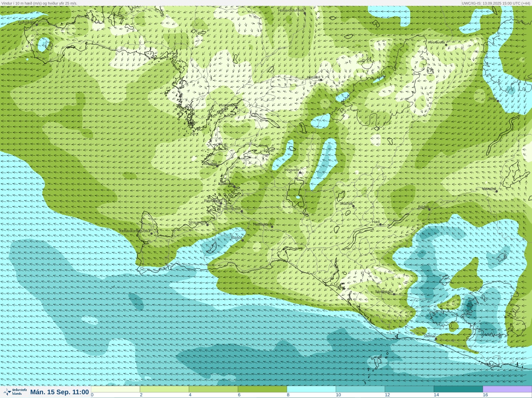Image resolution: width=532 pixels, height=398 pixels.
Task: Click the legend value '2'
Action: [x=141, y=395]
